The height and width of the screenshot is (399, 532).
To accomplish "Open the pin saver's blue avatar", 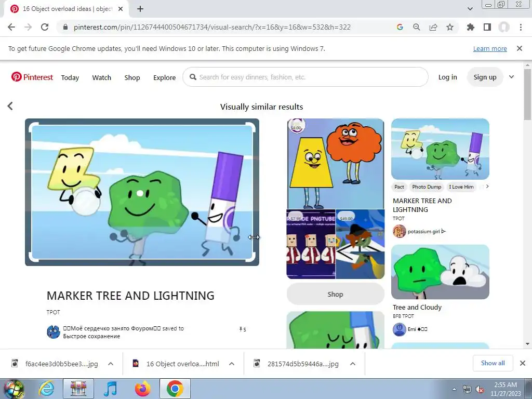I will 54,332.
